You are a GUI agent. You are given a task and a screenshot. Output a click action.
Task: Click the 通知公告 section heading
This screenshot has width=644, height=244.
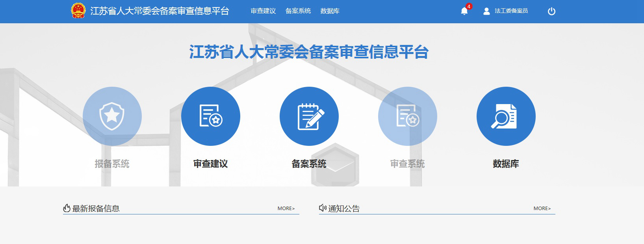point(344,209)
